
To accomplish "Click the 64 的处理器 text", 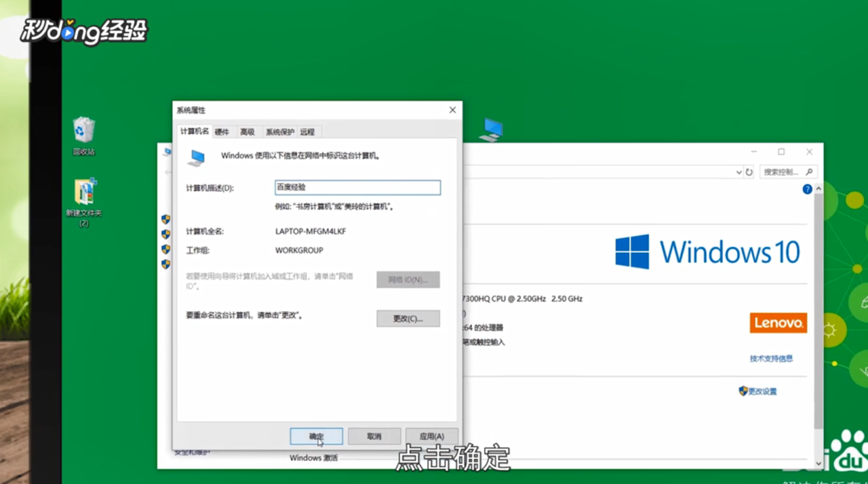I will (x=483, y=327).
